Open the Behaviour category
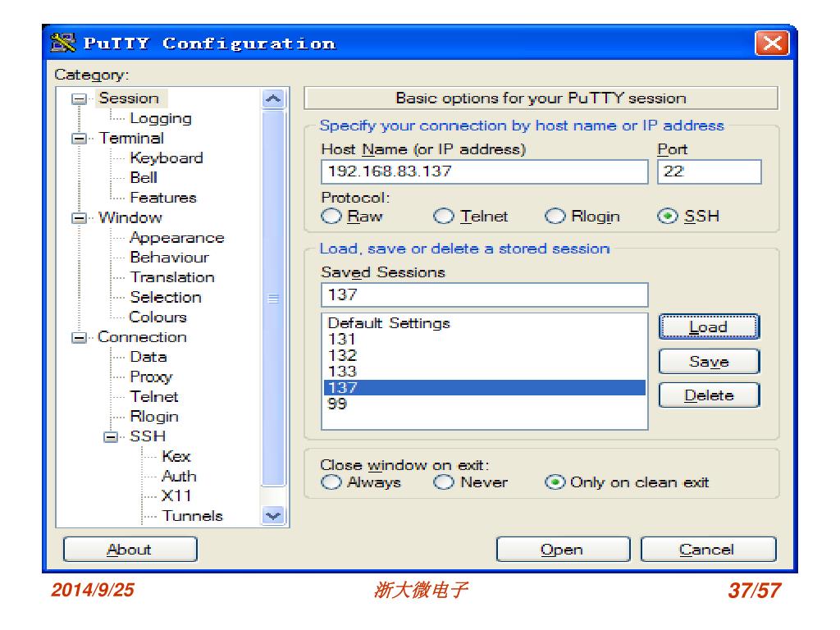The height and width of the screenshot is (630, 840). click(169, 257)
